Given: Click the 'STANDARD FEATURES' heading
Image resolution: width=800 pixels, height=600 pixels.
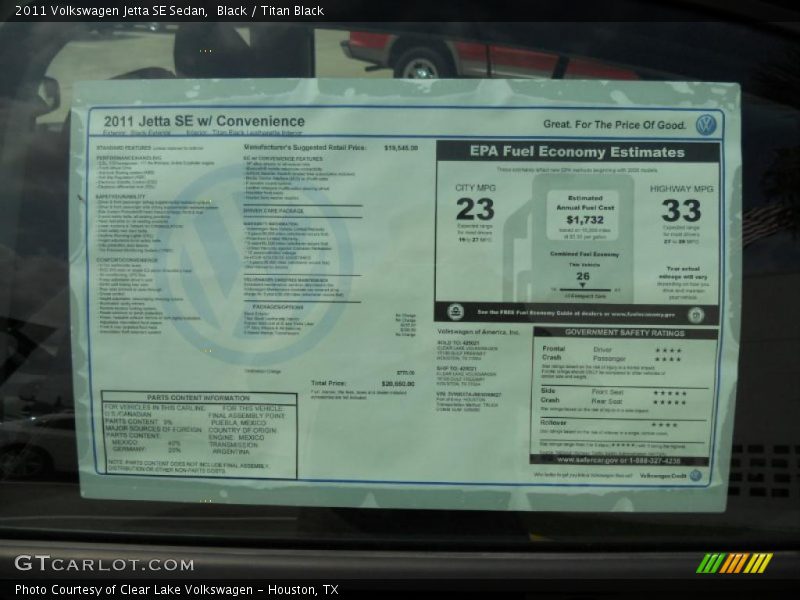Looking at the screenshot, I should point(124,148).
